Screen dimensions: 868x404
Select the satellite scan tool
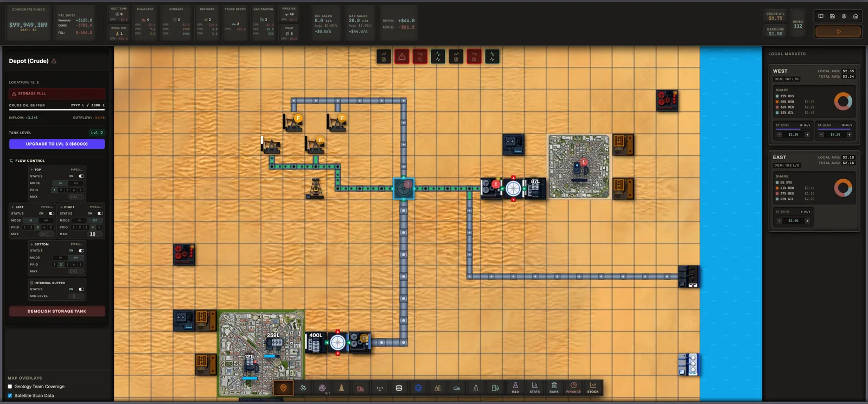click(303, 388)
